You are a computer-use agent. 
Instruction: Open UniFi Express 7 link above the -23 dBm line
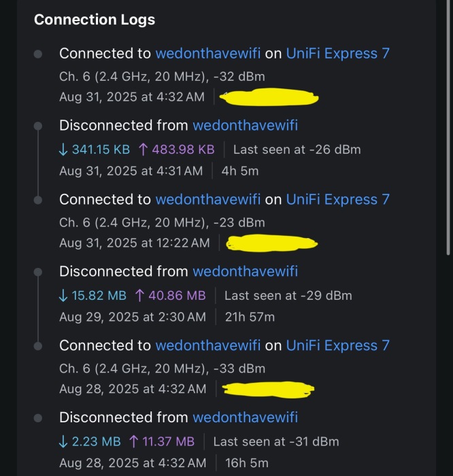pos(337,199)
